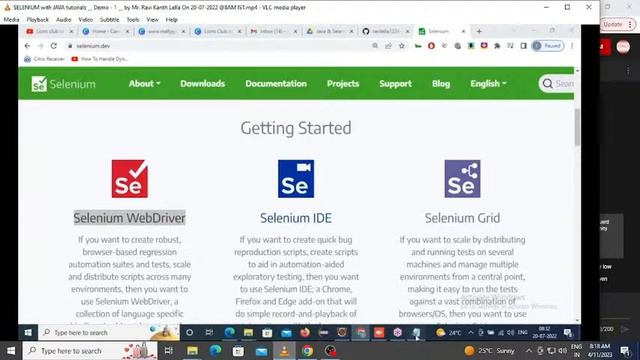Click the red Selenium WebDriver logo
This screenshot has width=640, height=360.
130,179
